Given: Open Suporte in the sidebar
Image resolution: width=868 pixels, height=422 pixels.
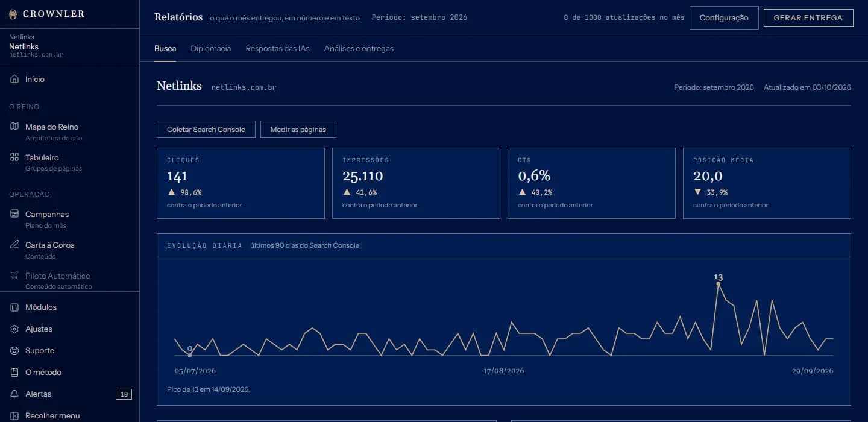Looking at the screenshot, I should pos(69,350).
